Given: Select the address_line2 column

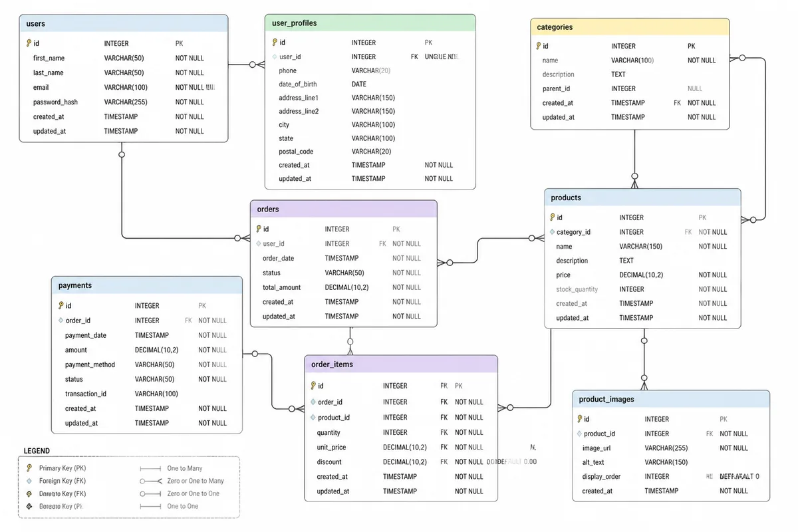Looking at the screenshot, I should (299, 111).
